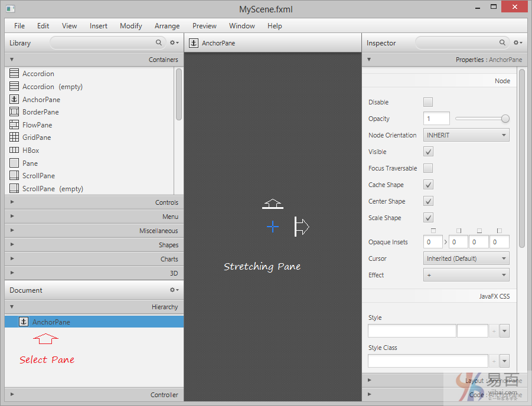The image size is (532, 406).
Task: Open the Preview menu
Action: [x=204, y=26]
